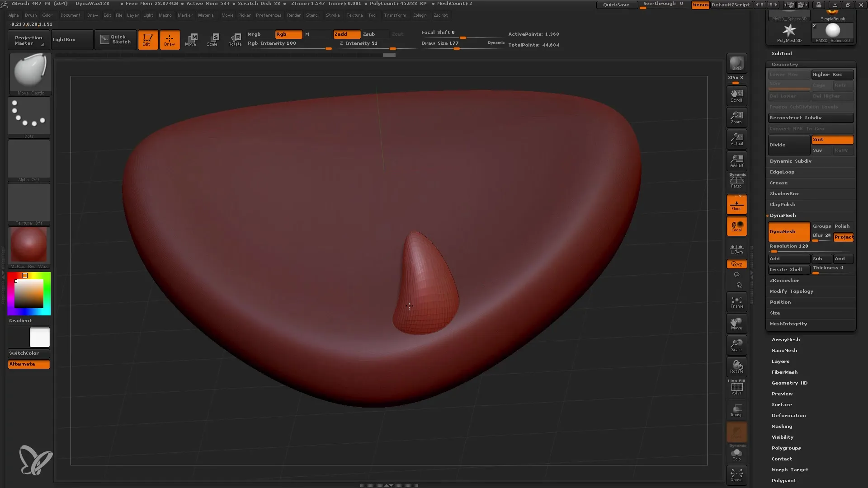The height and width of the screenshot is (488, 868).
Task: Select the Scale tool icon
Action: click(x=213, y=39)
